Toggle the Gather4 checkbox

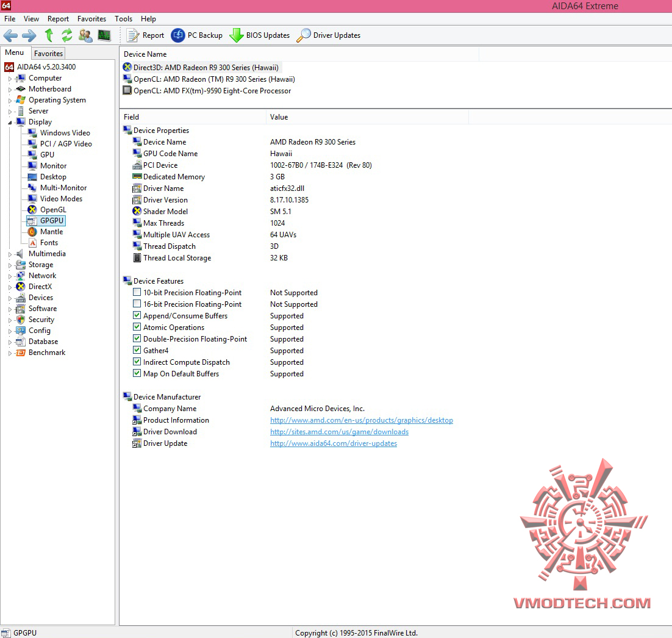137,350
